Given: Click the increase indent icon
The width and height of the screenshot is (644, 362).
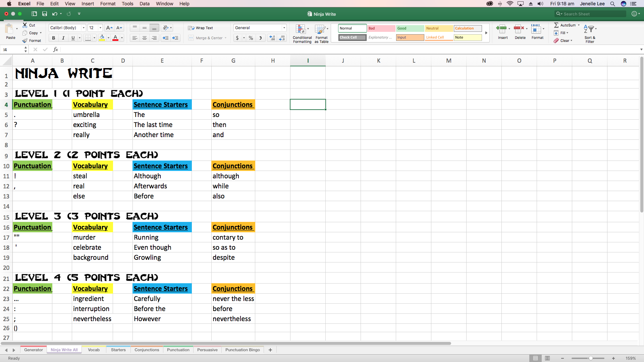Looking at the screenshot, I should 175,38.
